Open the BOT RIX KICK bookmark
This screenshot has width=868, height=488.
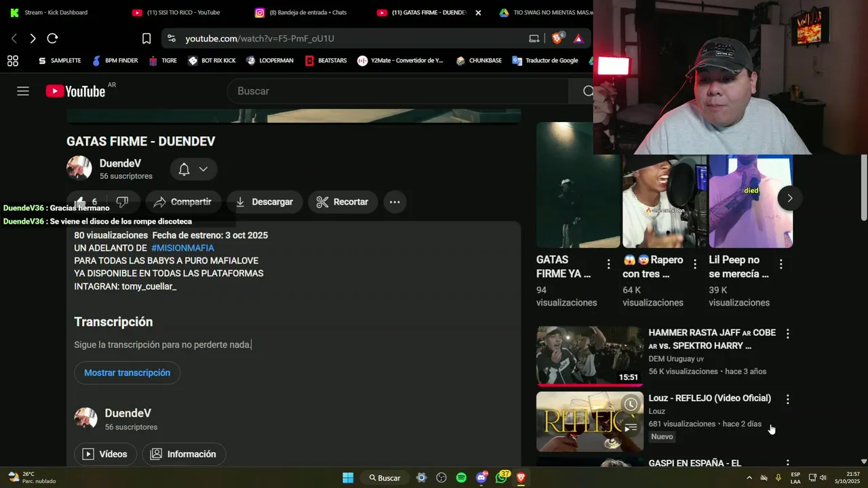212,60
